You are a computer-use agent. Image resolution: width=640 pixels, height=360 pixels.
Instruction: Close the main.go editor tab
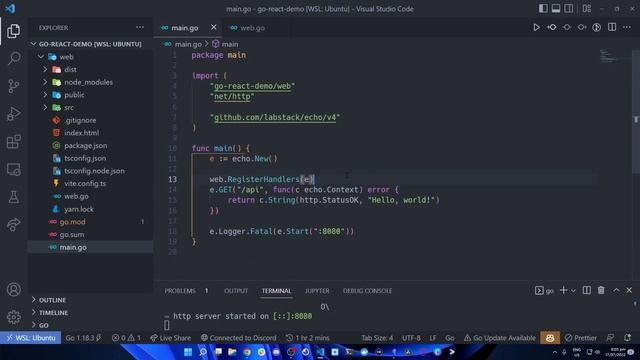(213, 27)
